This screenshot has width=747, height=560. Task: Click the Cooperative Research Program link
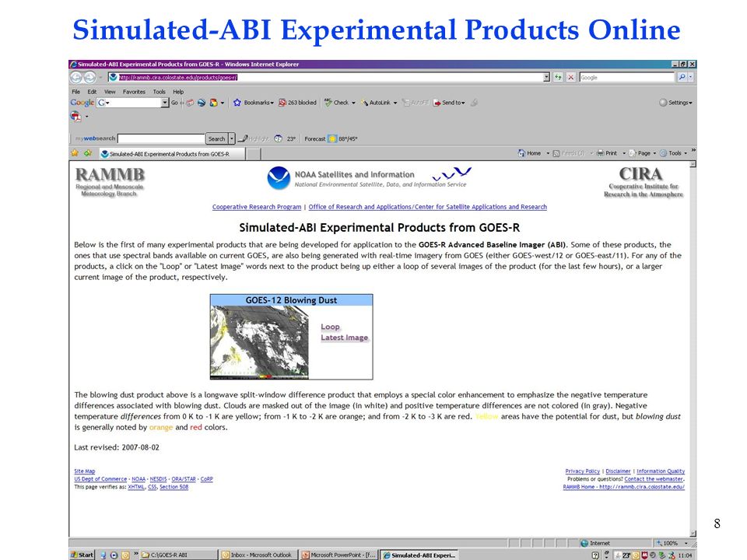(x=257, y=207)
